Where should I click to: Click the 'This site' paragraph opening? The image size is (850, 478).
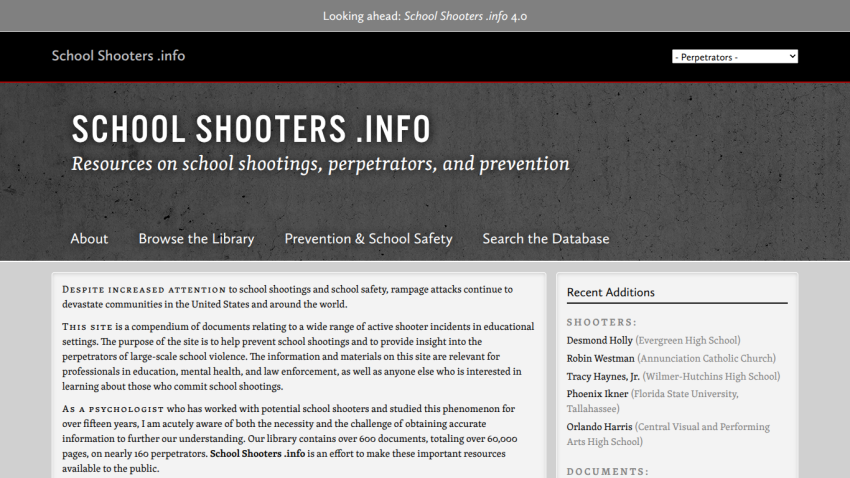[x=87, y=327]
